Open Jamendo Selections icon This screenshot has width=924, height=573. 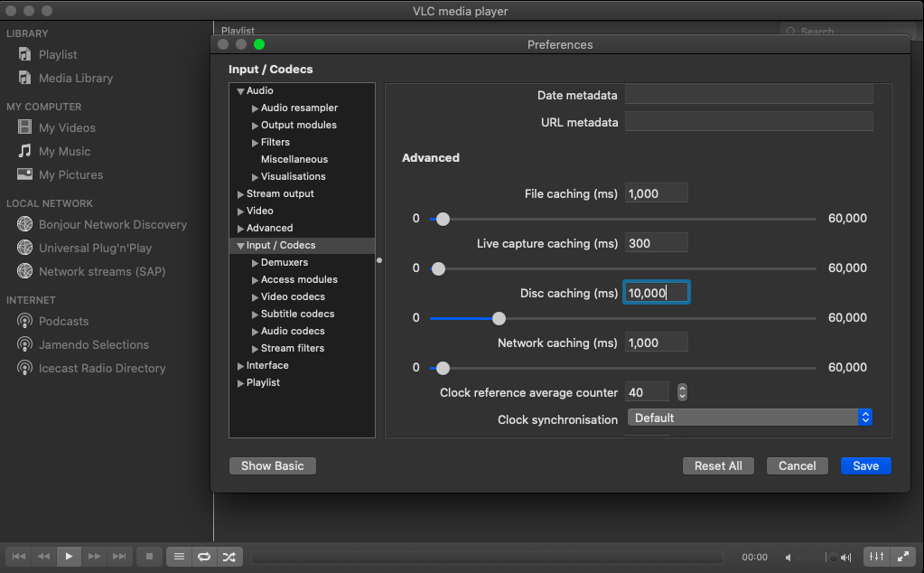[24, 344]
